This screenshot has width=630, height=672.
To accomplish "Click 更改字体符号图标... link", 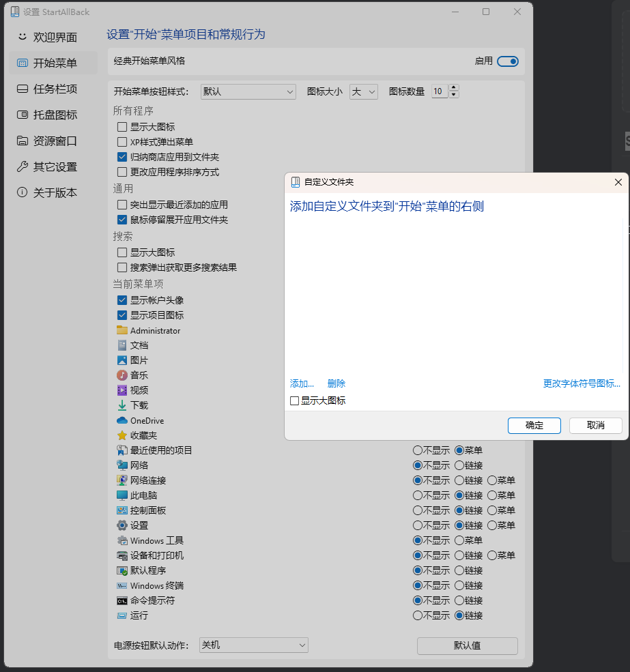I will pyautogui.click(x=582, y=383).
